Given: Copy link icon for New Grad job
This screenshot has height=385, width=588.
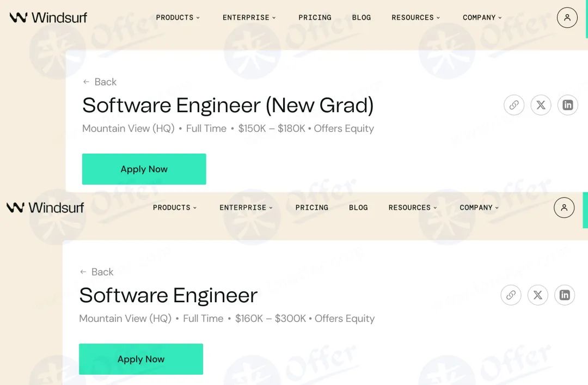Looking at the screenshot, I should click(514, 105).
